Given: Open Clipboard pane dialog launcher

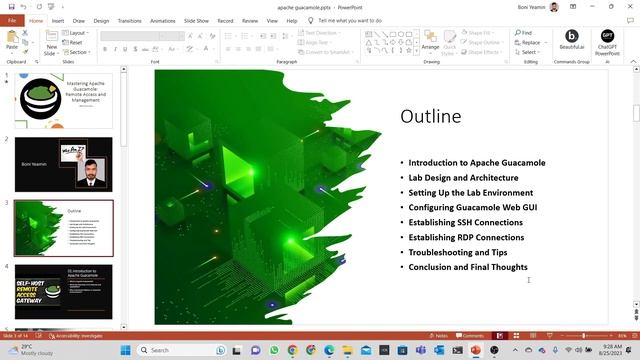Looking at the screenshot, I should (x=36, y=62).
